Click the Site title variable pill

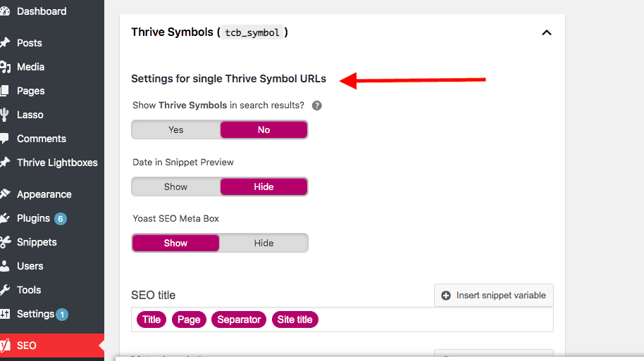pos(295,319)
